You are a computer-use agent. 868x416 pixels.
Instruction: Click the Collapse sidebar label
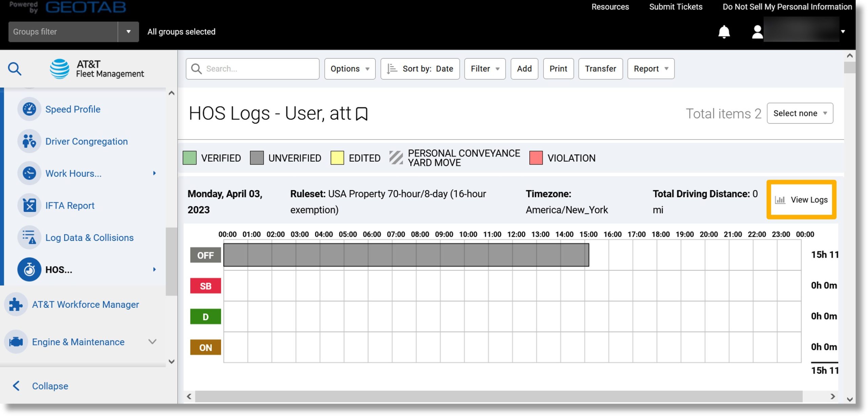(50, 386)
